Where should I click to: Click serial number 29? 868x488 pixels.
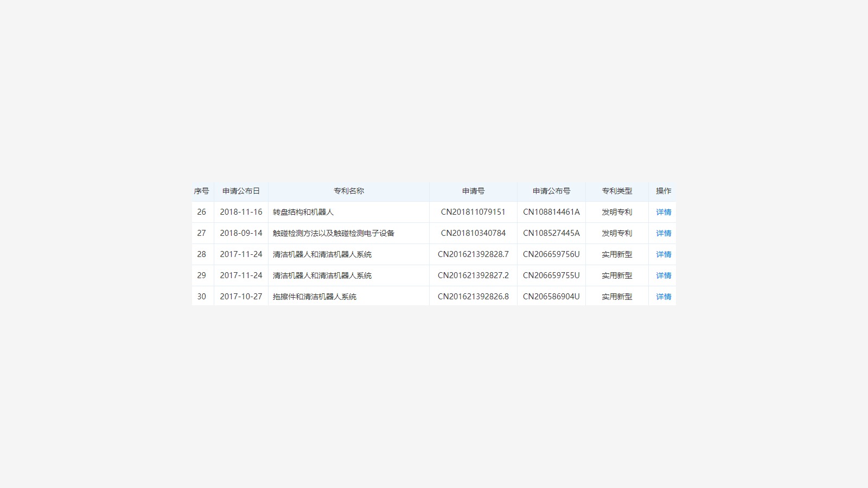pyautogui.click(x=201, y=275)
